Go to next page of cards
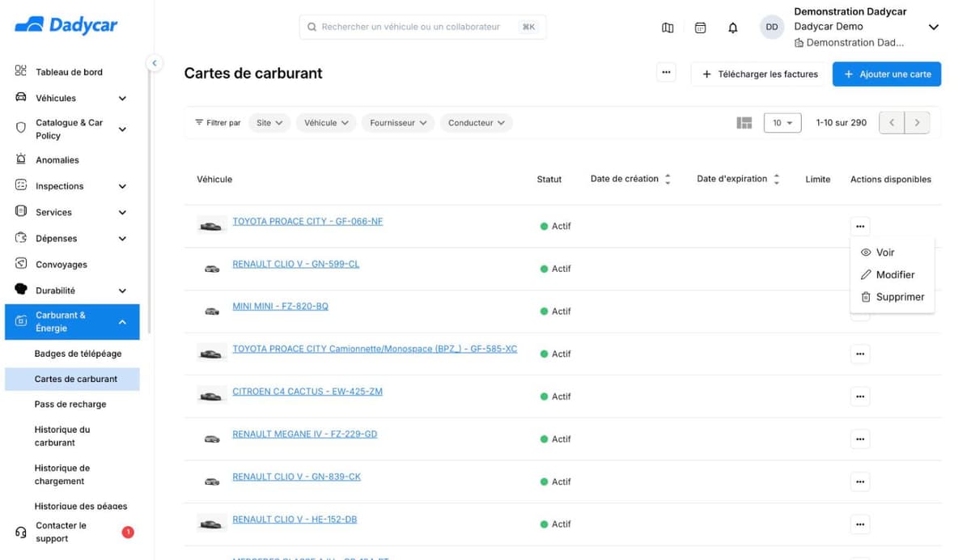 tap(917, 123)
